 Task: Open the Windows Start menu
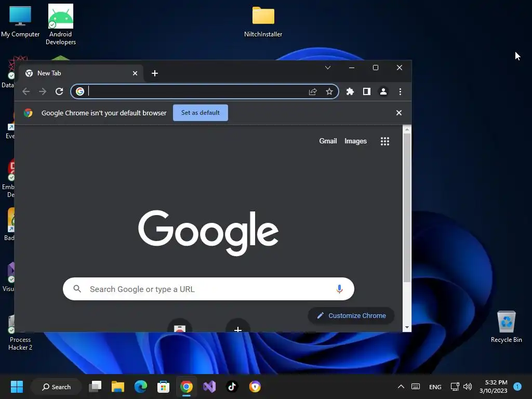click(x=17, y=387)
